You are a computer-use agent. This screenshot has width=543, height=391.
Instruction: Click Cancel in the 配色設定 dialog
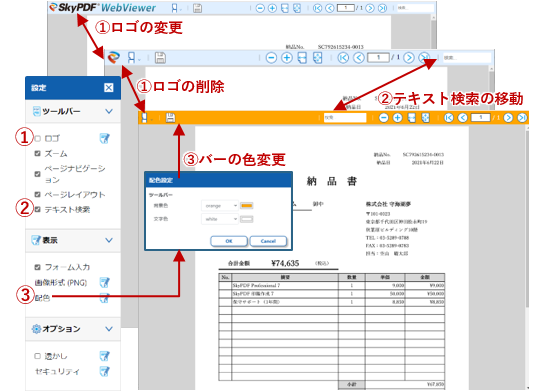[268, 241]
